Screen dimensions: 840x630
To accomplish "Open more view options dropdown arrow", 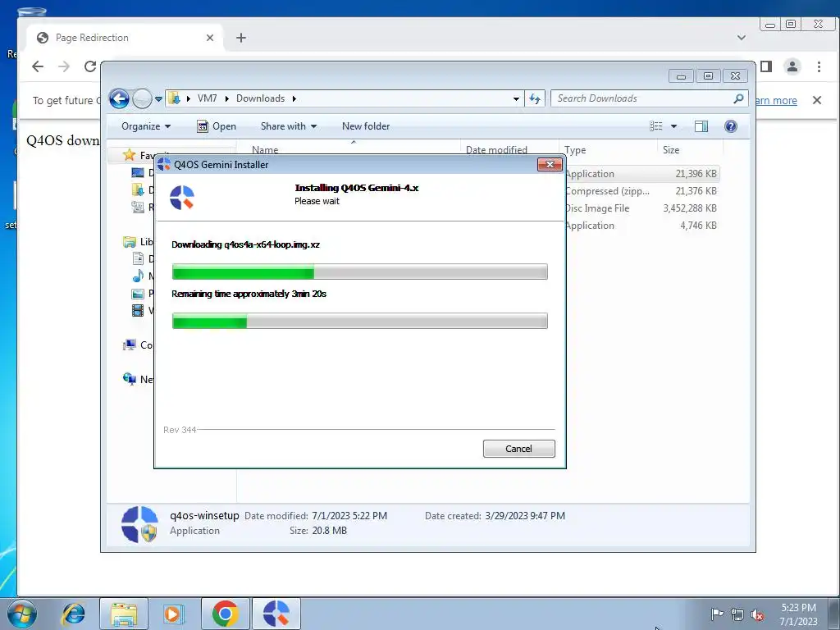I will pos(674,126).
